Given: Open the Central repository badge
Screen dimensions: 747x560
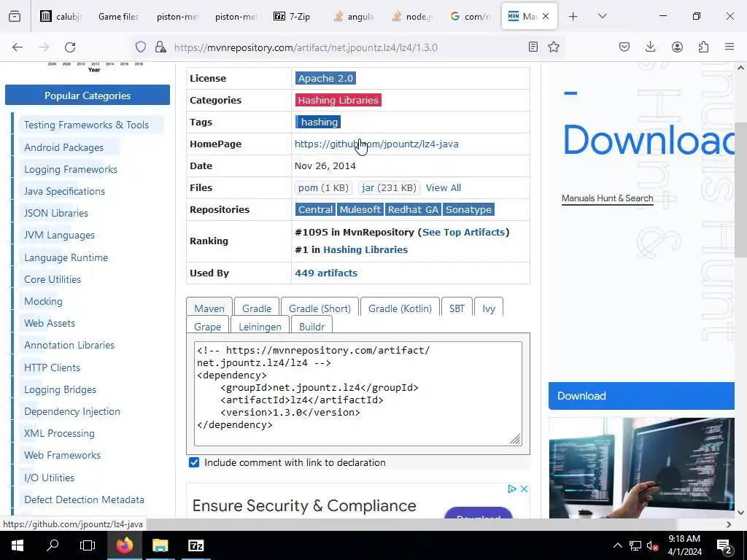Looking at the screenshot, I should click(x=315, y=209).
